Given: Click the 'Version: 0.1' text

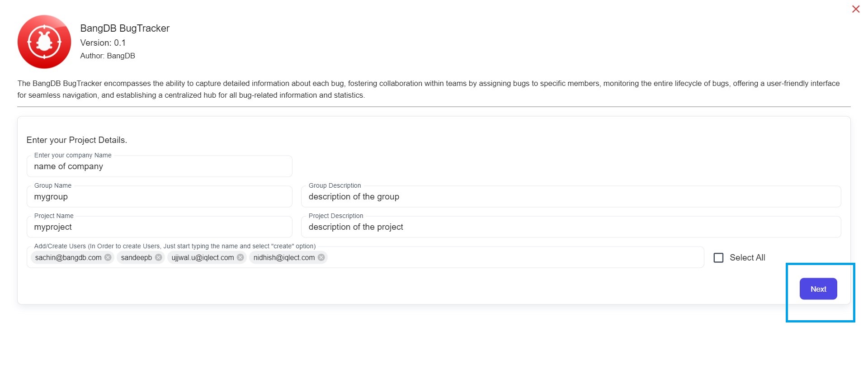Looking at the screenshot, I should [x=103, y=43].
